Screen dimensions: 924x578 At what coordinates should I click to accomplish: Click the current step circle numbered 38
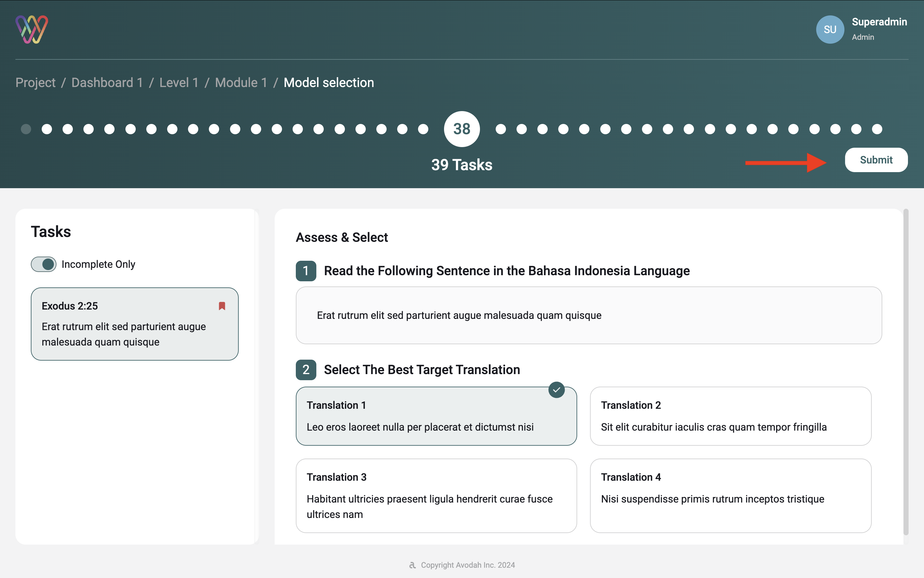click(462, 129)
